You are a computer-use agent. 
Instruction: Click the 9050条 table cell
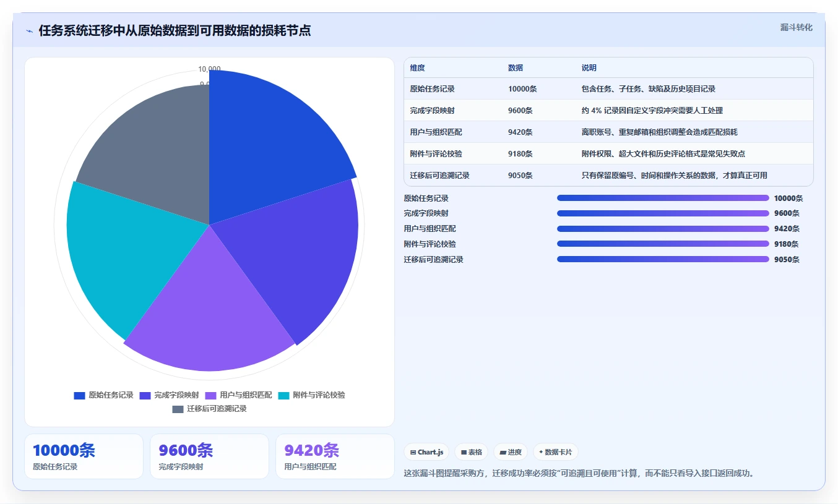(x=521, y=176)
